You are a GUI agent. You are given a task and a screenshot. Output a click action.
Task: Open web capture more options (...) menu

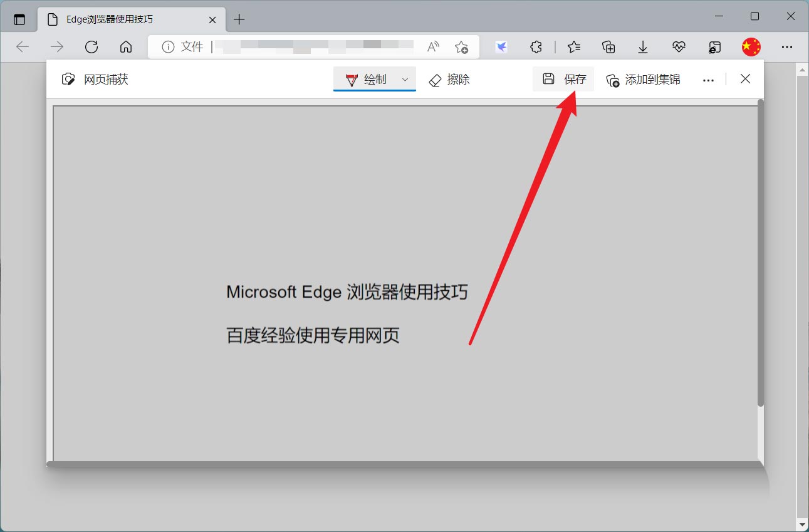click(x=708, y=79)
